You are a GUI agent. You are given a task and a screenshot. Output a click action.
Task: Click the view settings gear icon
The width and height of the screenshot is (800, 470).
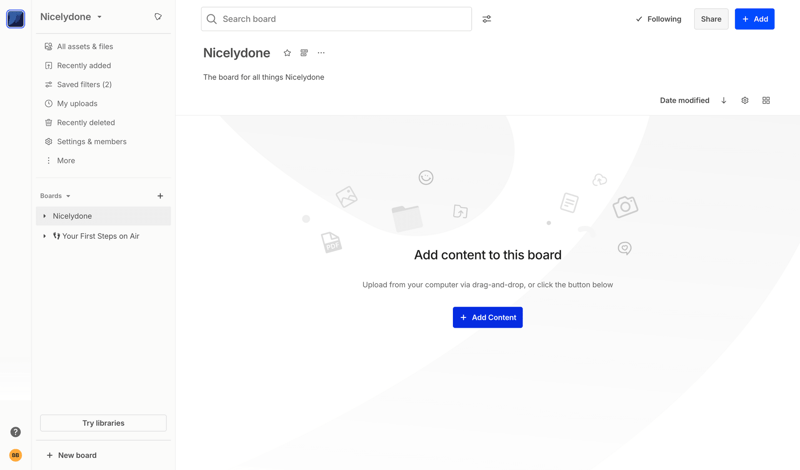(745, 101)
